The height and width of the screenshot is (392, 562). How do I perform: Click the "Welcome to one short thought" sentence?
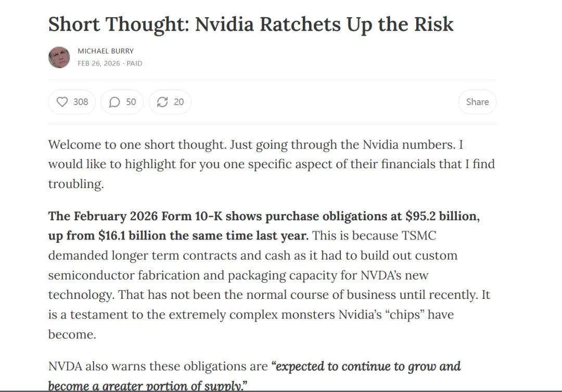(136, 144)
